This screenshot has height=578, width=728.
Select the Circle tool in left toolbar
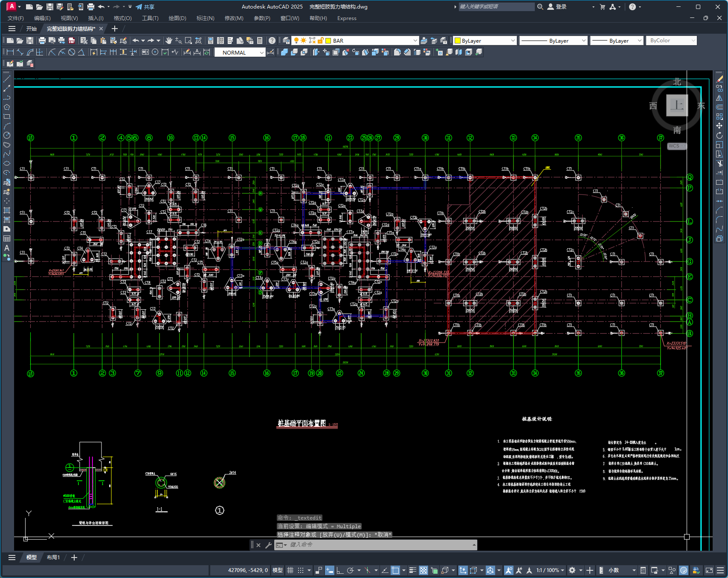[x=7, y=135]
